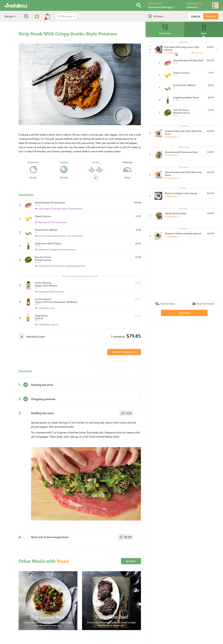Uncheck the Heating the oven step
This screenshot has width=223, height=644.
pos(26,385)
